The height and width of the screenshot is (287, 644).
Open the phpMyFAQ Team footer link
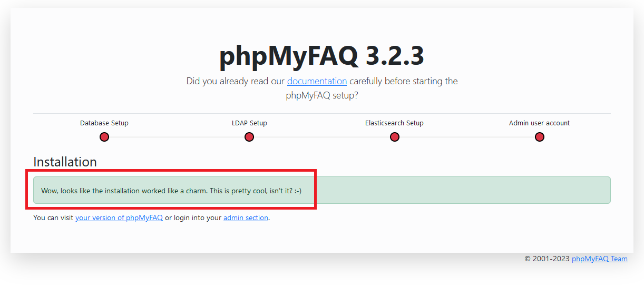(x=599, y=259)
